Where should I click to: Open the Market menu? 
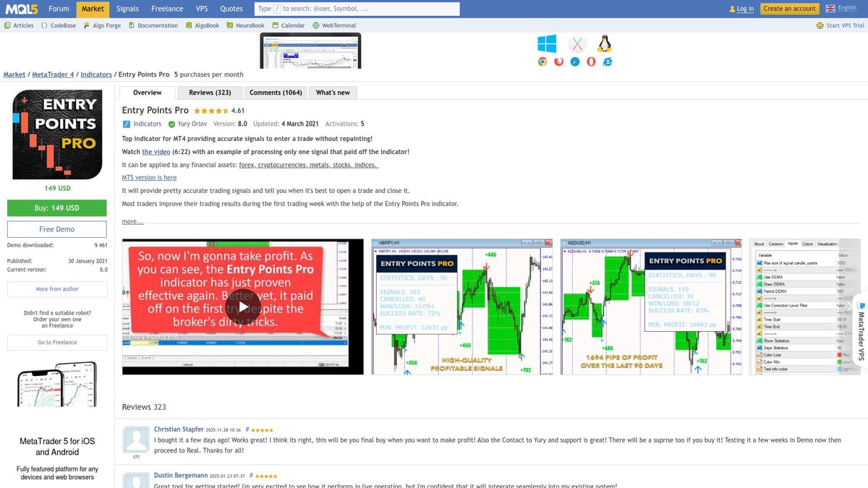click(x=92, y=9)
